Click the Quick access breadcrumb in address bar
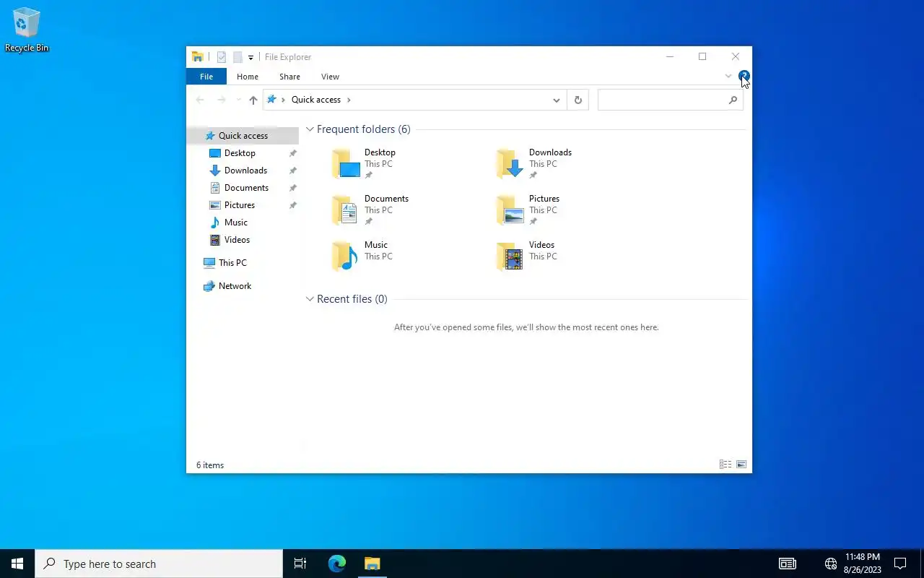Image resolution: width=924 pixels, height=578 pixels. 316,100
